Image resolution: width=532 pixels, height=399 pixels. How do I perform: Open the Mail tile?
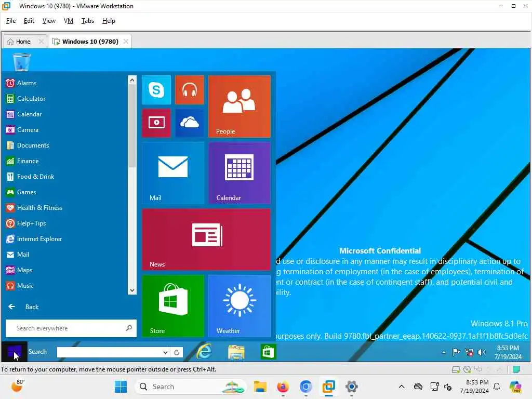(x=172, y=172)
